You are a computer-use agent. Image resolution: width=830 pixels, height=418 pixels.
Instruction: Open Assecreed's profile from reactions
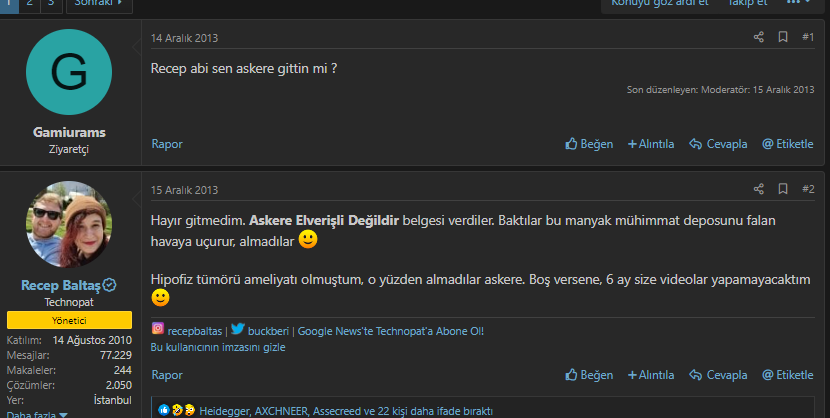(337, 411)
